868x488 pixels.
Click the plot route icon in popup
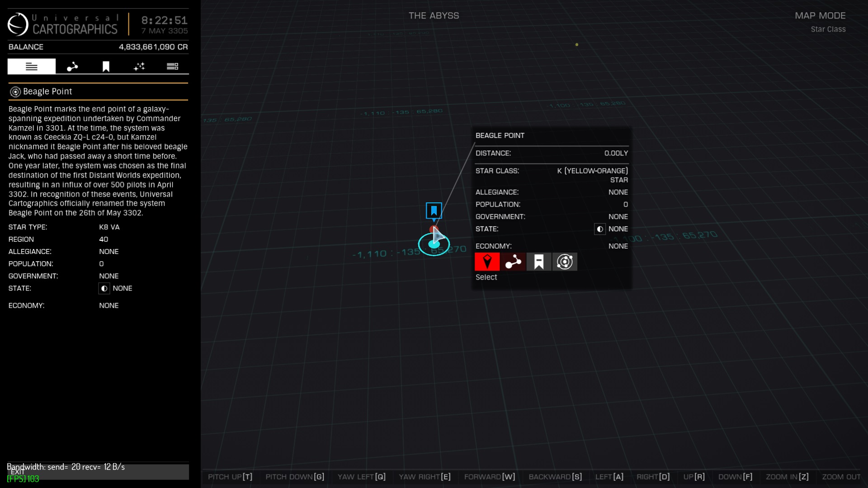pyautogui.click(x=513, y=262)
